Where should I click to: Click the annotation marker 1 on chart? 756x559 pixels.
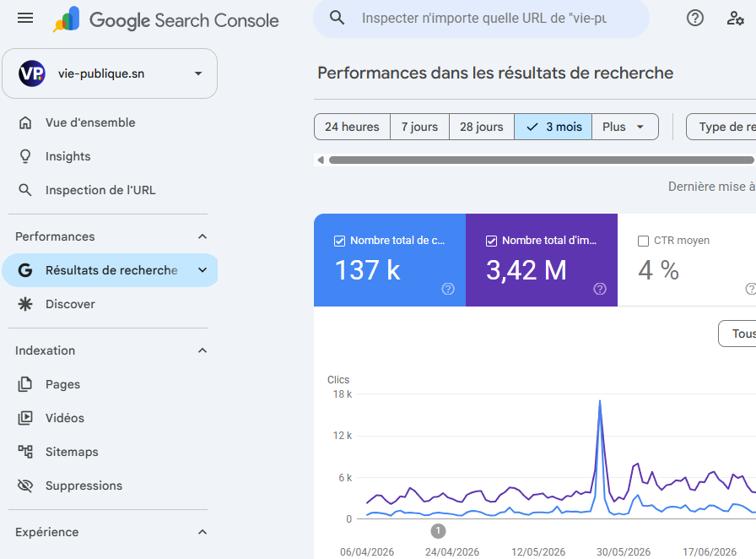[438, 531]
